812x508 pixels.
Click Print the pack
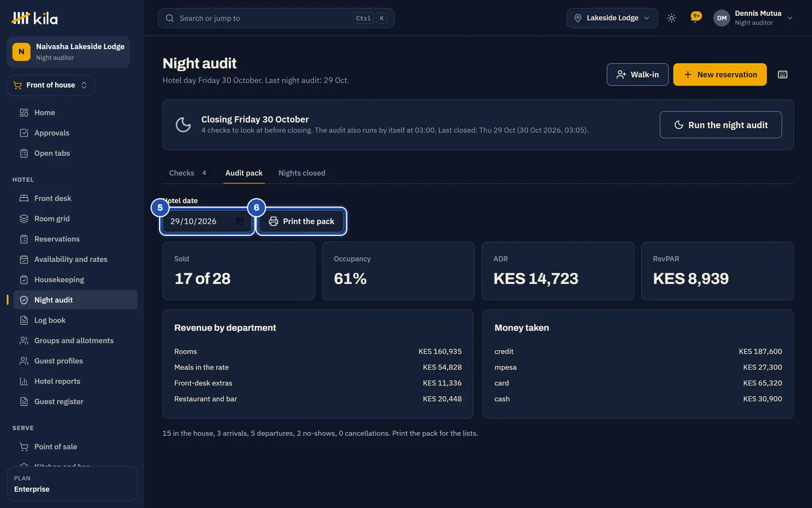click(x=302, y=221)
